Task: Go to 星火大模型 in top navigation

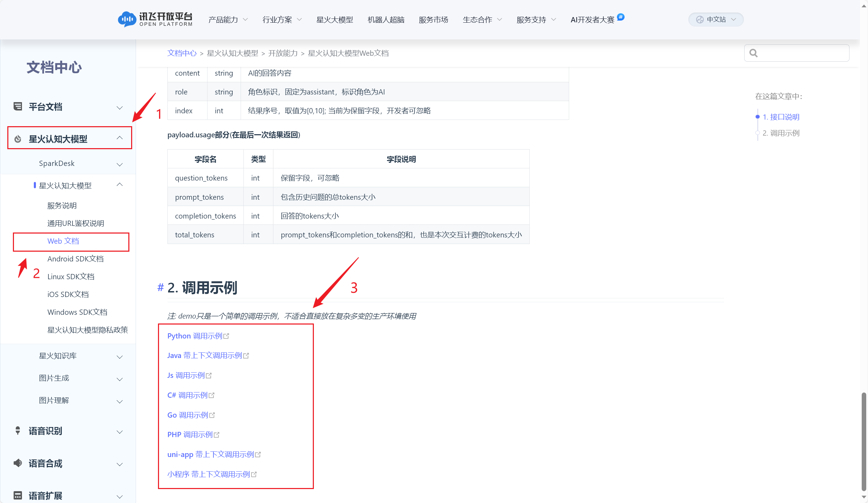Action: (x=335, y=20)
